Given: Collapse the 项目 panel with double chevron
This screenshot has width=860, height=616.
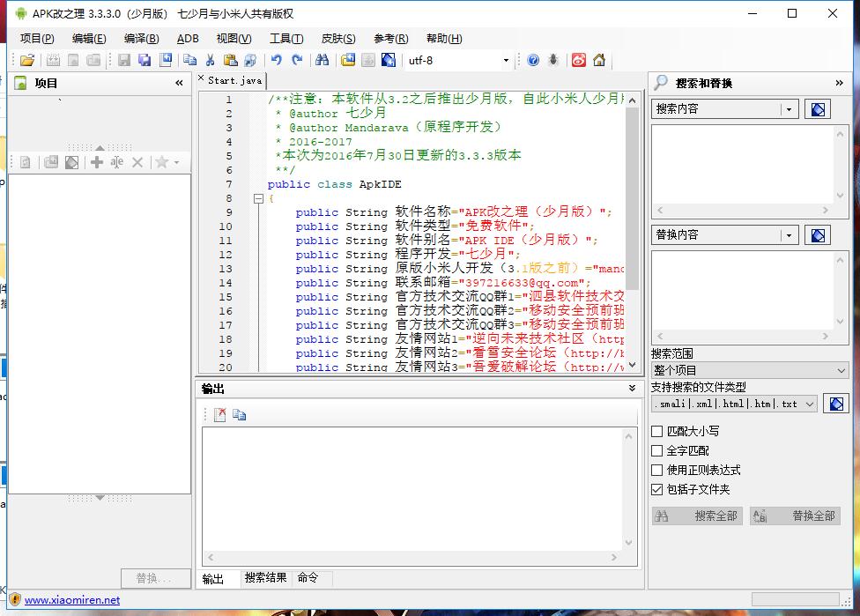Looking at the screenshot, I should click(180, 83).
